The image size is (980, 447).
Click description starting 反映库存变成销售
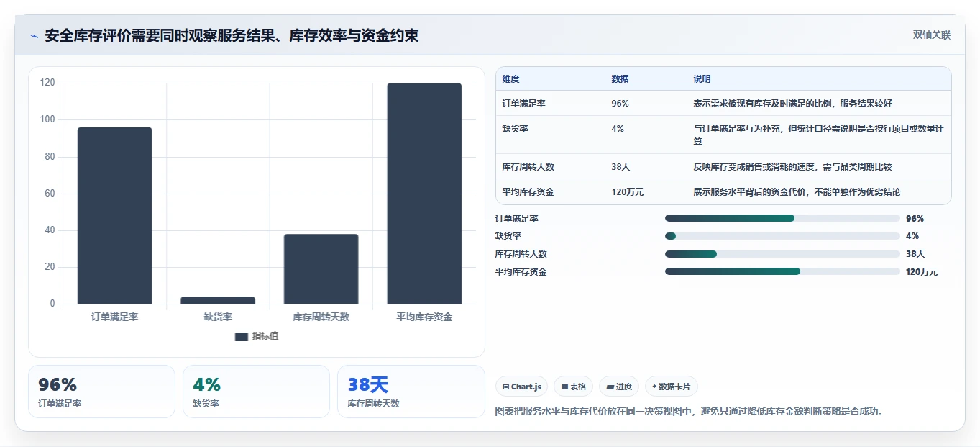click(792, 167)
